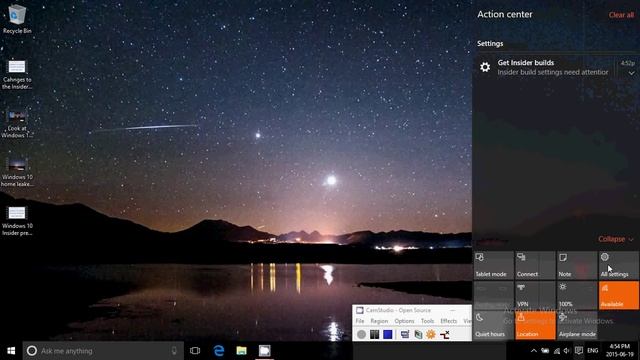The image size is (640, 360).
Task: Click the Connect quick action tile
Action: [x=535, y=265]
